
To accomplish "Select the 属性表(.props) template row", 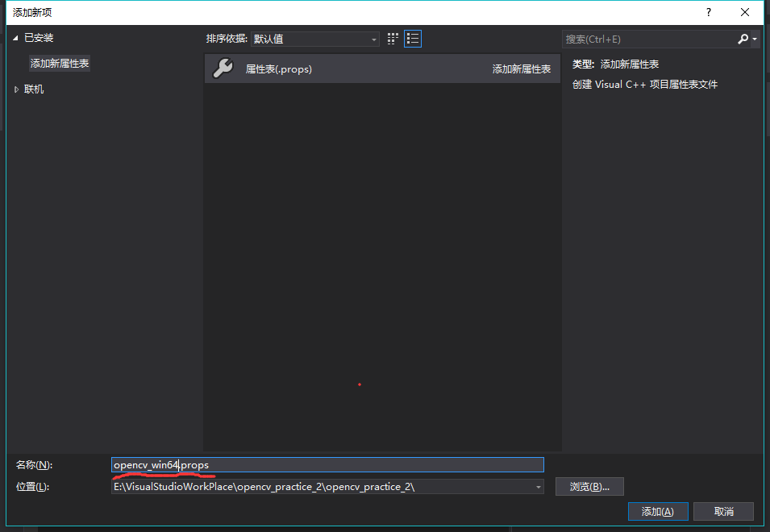I will click(382, 69).
